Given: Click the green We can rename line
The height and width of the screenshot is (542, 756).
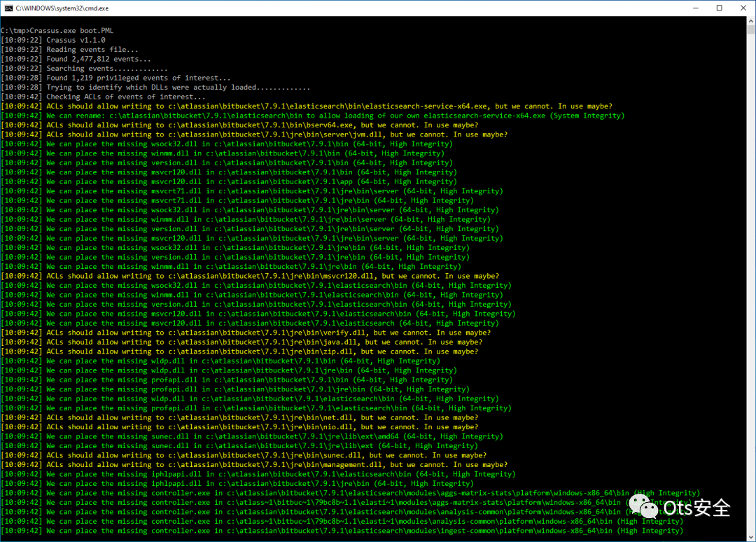Looking at the screenshot, I should click(312, 116).
